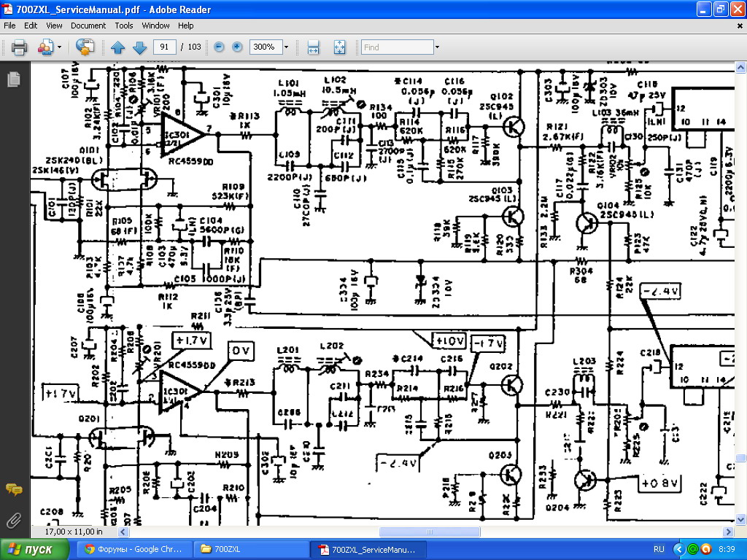
Task: Open the Attachments paperclip panel
Action: pos(13,521)
